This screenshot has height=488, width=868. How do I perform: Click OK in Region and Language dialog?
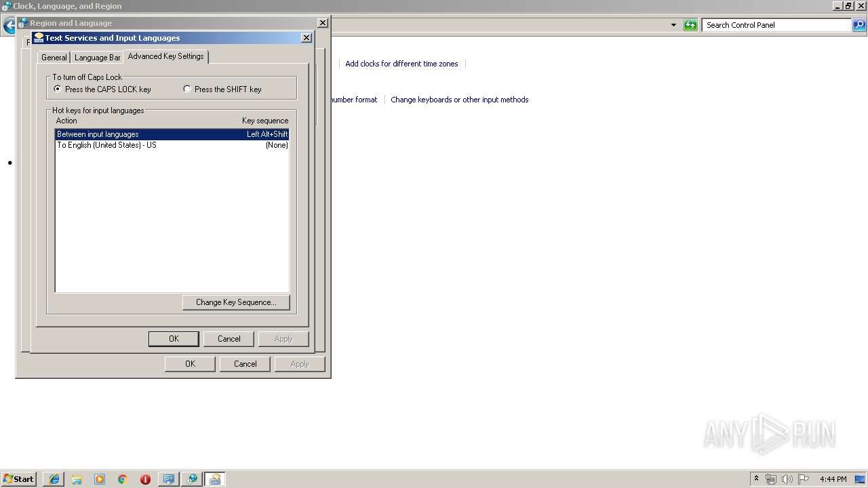coord(190,364)
